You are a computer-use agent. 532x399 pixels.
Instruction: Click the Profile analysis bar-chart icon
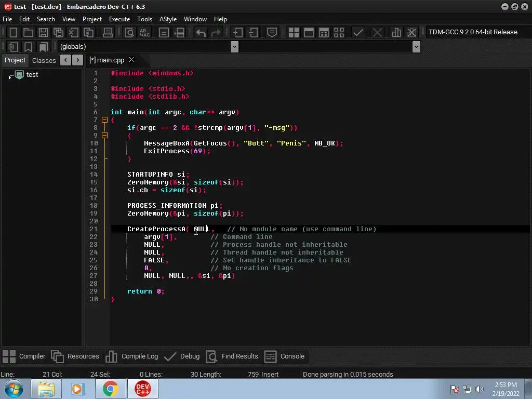pyautogui.click(x=396, y=32)
